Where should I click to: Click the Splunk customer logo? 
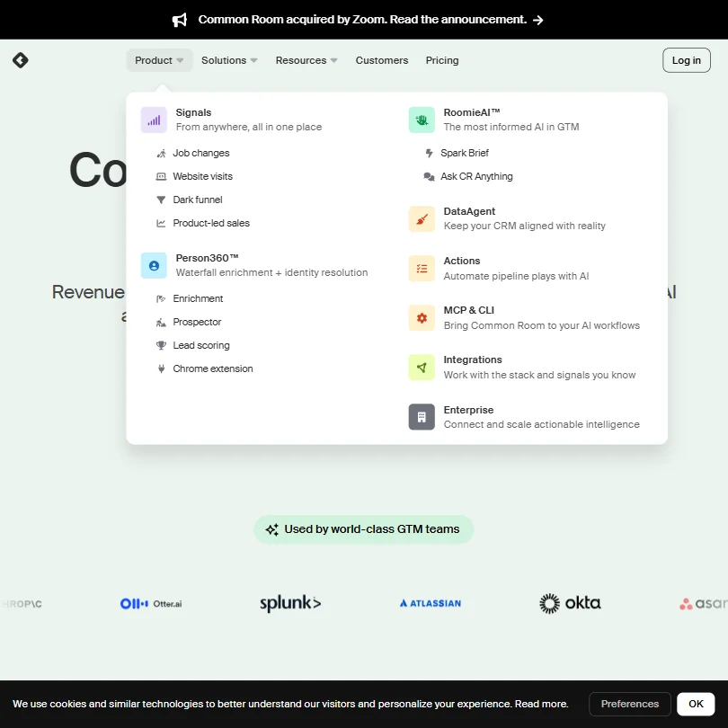pos(290,603)
